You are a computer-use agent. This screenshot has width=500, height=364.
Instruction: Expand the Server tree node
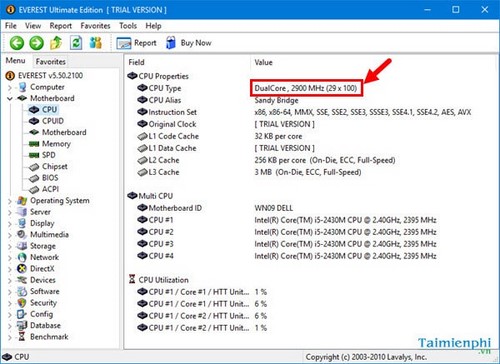coord(10,212)
